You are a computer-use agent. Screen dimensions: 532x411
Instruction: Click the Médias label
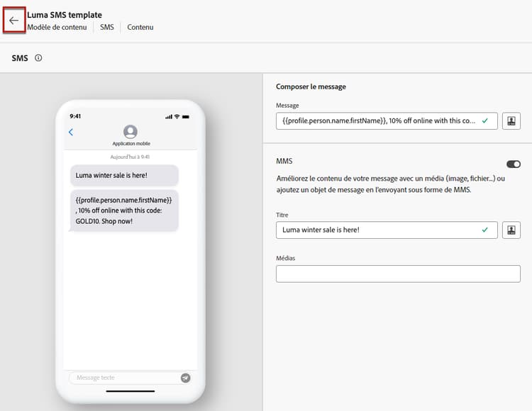pos(286,258)
